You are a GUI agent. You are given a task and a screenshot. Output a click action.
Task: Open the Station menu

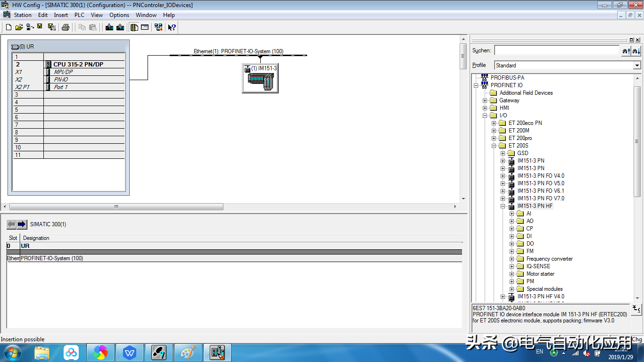point(23,15)
